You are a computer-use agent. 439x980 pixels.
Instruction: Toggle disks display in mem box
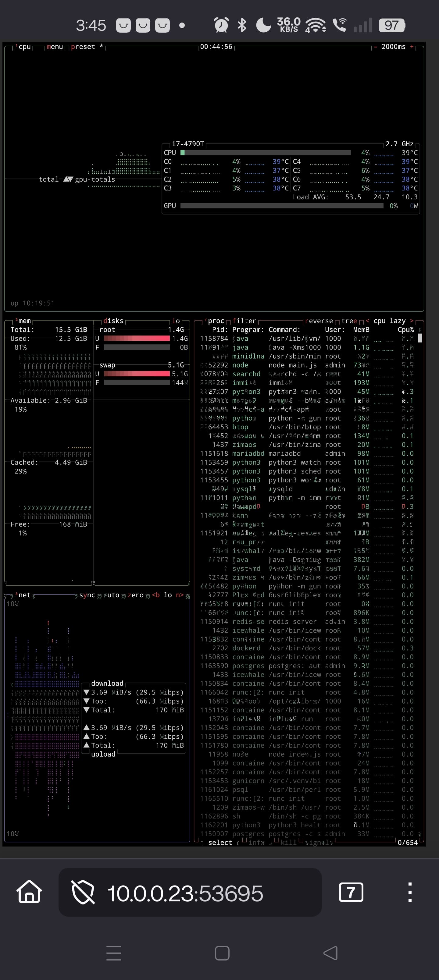113,321
